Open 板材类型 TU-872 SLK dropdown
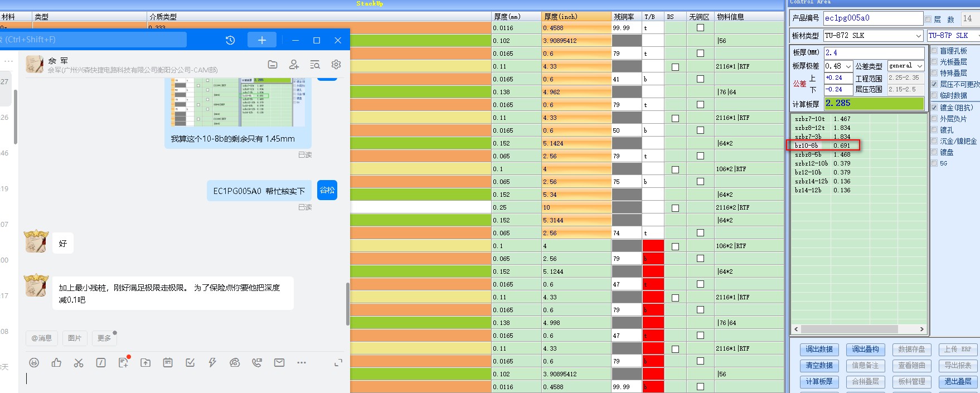Image resolution: width=980 pixels, height=393 pixels. (919, 36)
